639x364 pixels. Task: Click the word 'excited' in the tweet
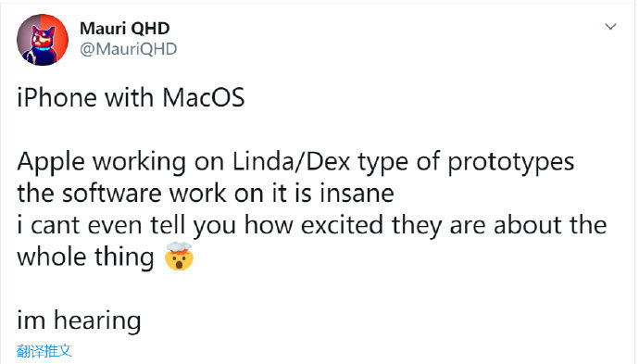point(342,225)
